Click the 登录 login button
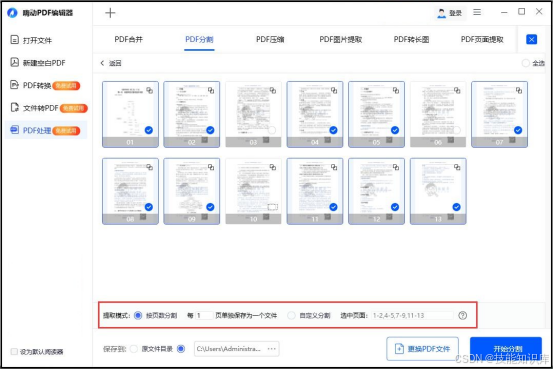This screenshot has width=553, height=370. tap(450, 13)
